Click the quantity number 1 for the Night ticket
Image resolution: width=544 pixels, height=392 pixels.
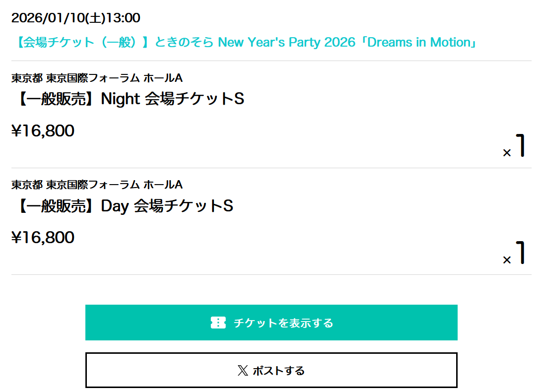[x=520, y=146]
